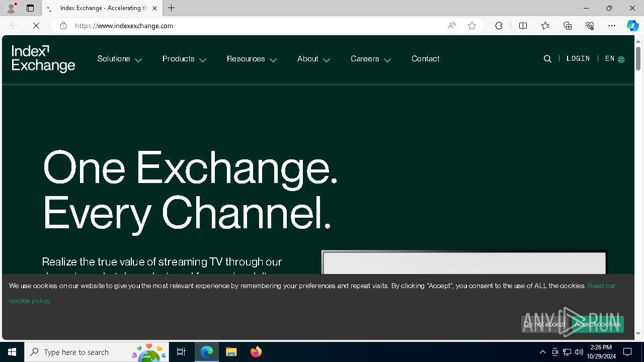Viewport: 644px width, 362px height.
Task: Expand the About menu
Action: point(313,59)
